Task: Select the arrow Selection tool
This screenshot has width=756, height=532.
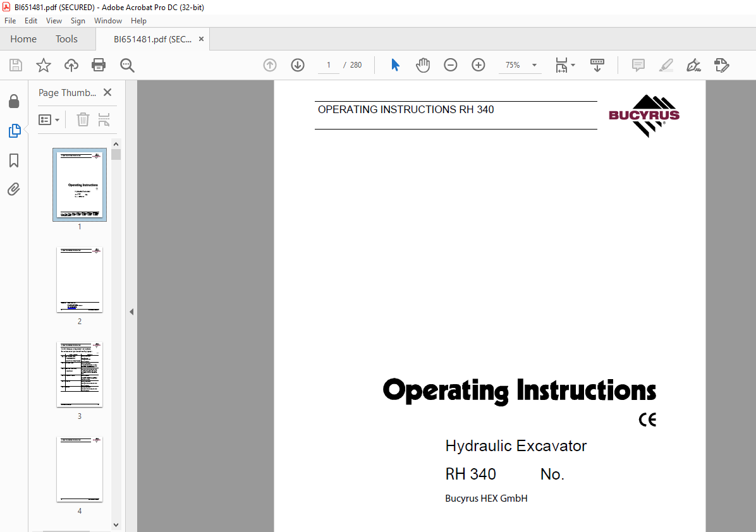Action: point(395,65)
